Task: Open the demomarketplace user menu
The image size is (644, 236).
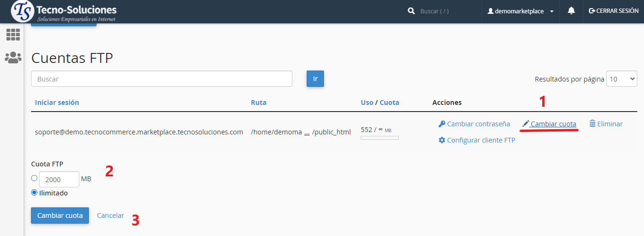Action: coord(520,11)
